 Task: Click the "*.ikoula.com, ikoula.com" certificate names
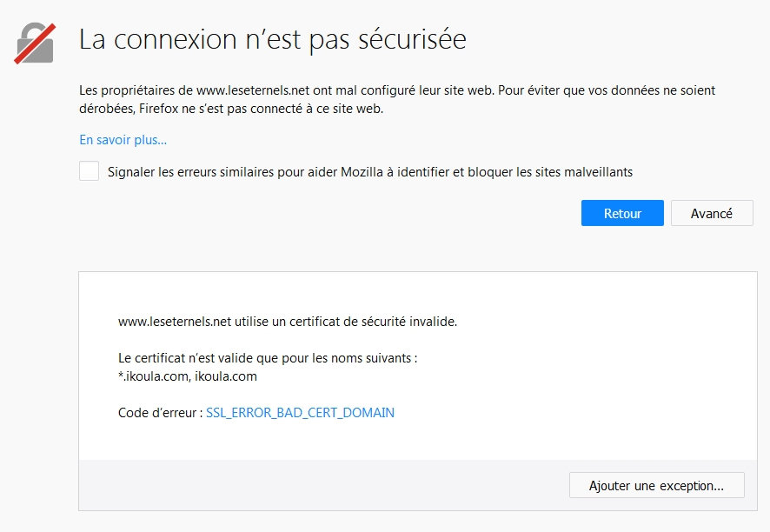187,376
